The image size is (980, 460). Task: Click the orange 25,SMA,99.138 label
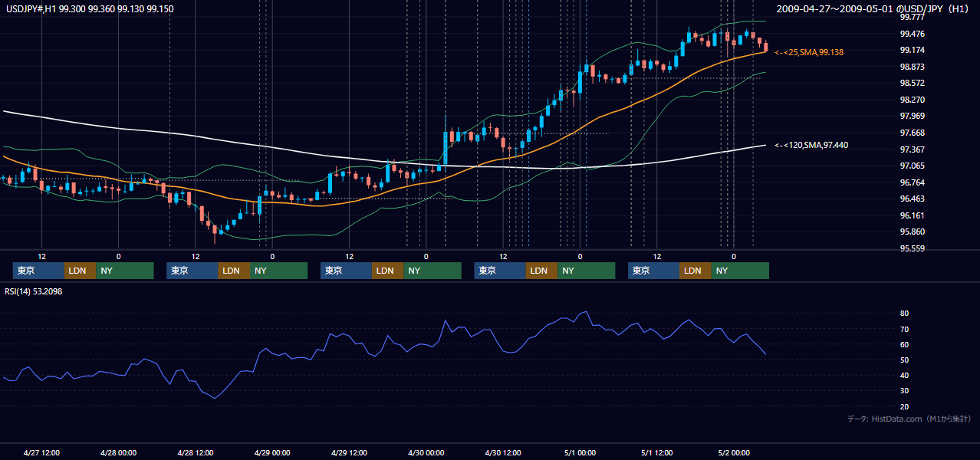click(x=810, y=52)
